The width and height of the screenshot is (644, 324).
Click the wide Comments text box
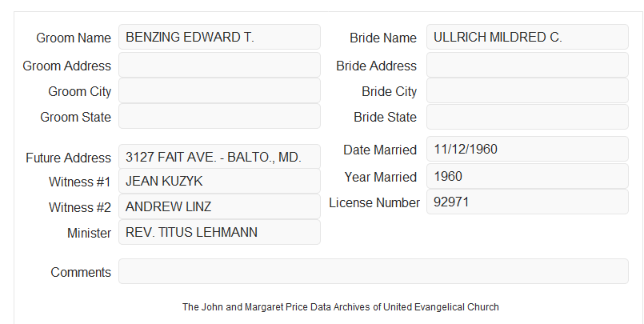tap(374, 271)
